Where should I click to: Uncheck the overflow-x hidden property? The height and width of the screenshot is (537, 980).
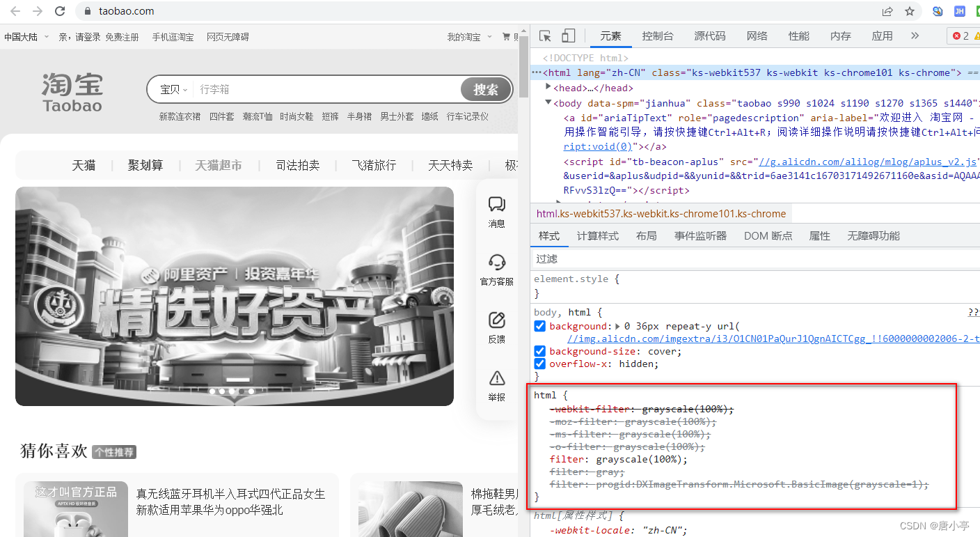539,363
